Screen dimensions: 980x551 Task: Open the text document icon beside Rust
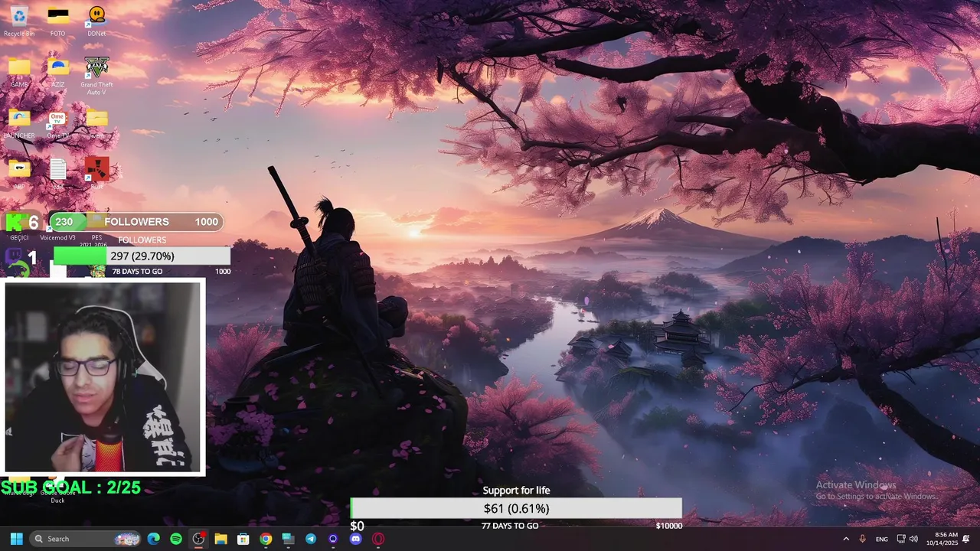coord(57,174)
